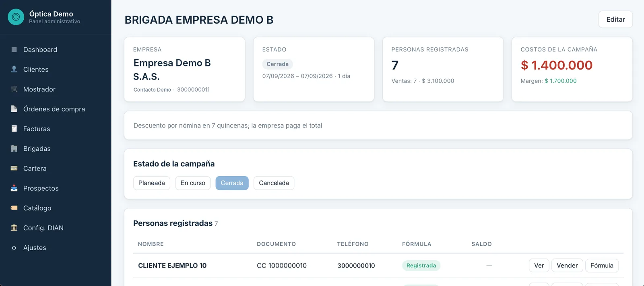This screenshot has height=286, width=644.
Task: Open Mostrador in the sidebar
Action: 56,89
